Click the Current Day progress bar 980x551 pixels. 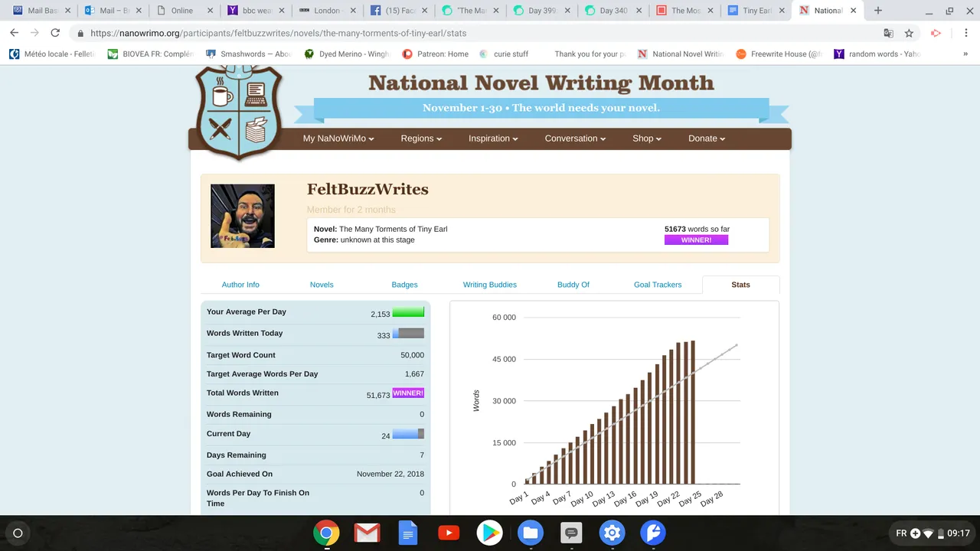(x=408, y=434)
